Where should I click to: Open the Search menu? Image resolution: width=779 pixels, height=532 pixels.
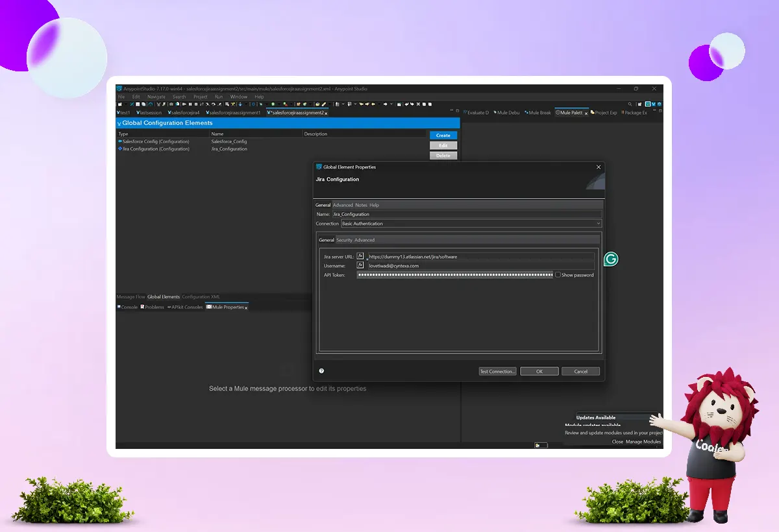coord(179,97)
